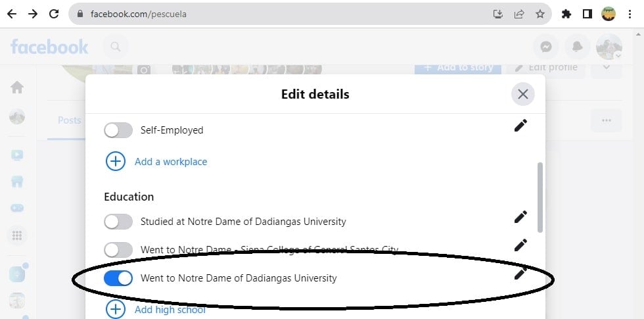Open all apps grid menu
The width and height of the screenshot is (644, 319).
click(x=17, y=235)
